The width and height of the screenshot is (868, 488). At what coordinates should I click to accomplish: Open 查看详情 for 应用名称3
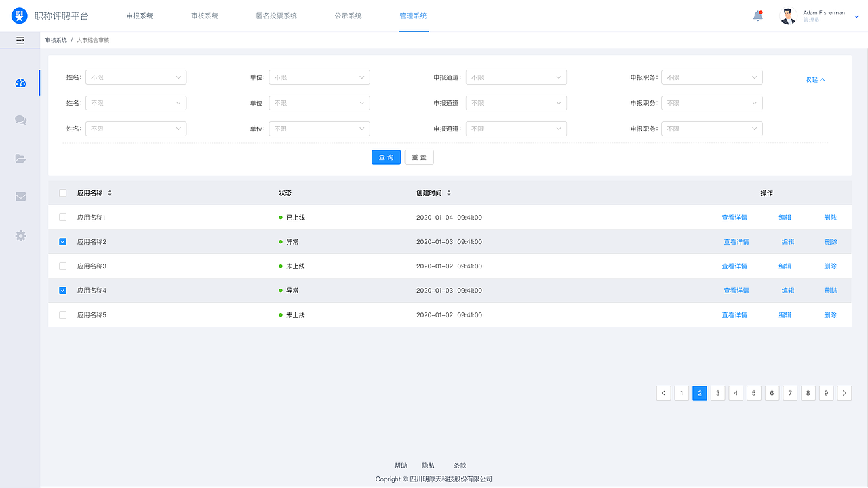click(736, 266)
